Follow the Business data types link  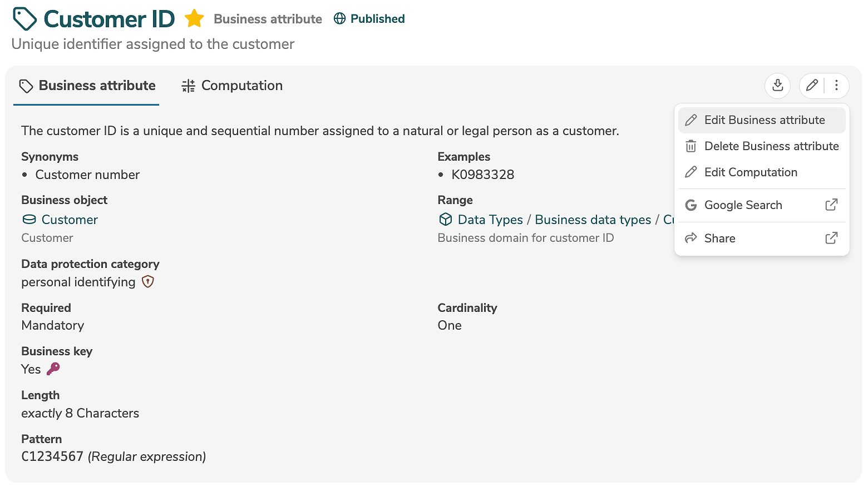pyautogui.click(x=593, y=220)
